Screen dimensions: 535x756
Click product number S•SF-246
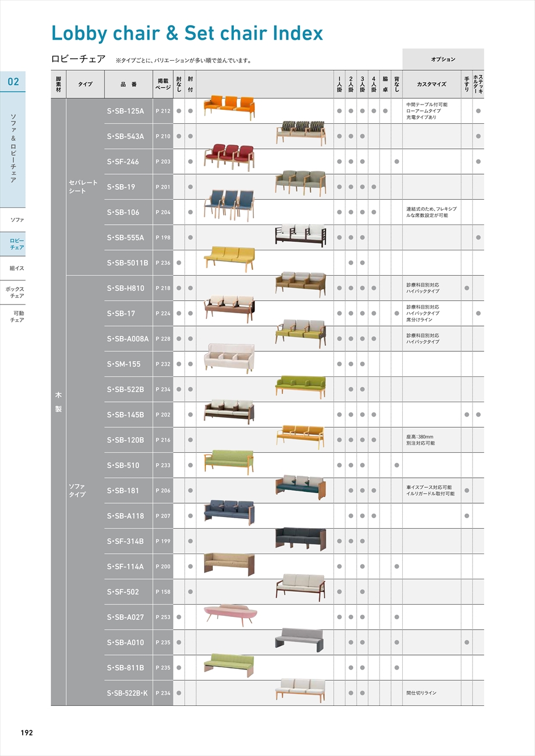123,161
